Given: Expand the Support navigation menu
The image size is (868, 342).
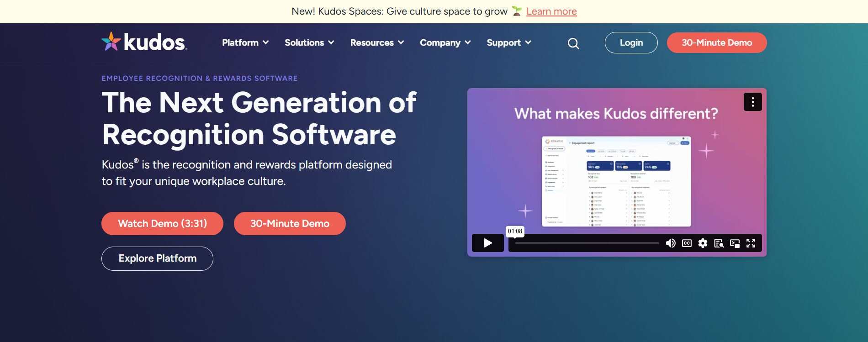Looking at the screenshot, I should coord(509,42).
